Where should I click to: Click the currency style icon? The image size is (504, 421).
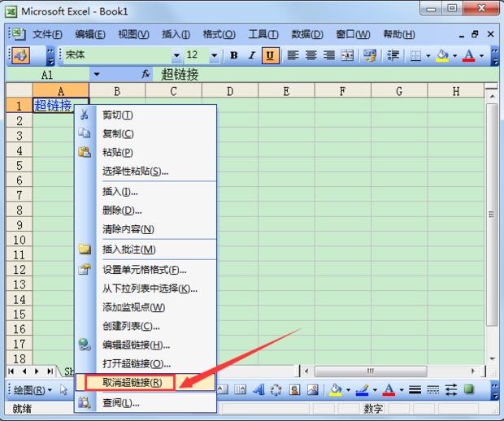point(370,55)
